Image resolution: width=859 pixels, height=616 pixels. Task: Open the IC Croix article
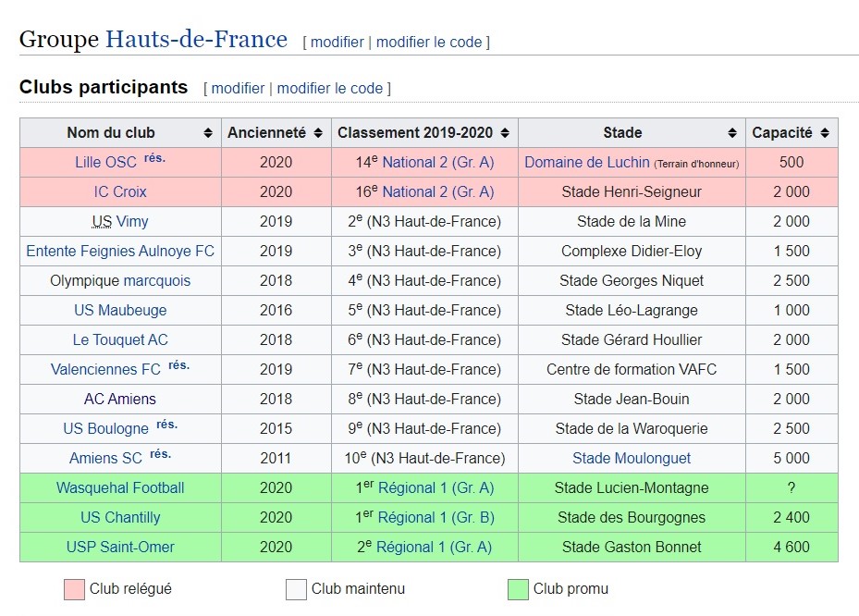(120, 192)
